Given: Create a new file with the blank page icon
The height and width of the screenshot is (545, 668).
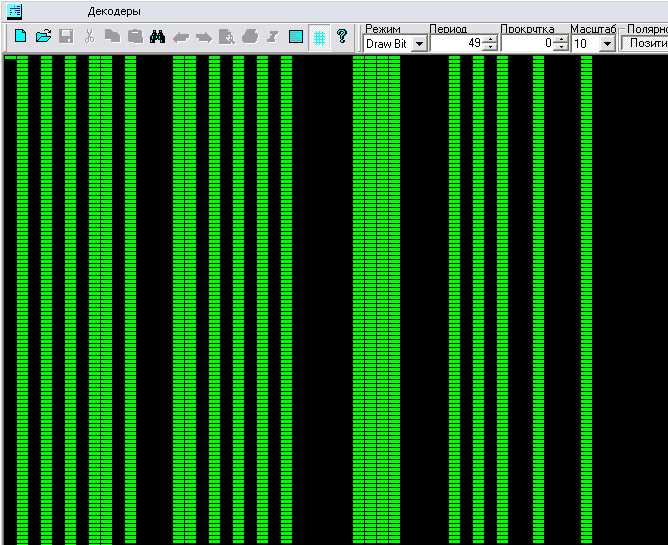Looking at the screenshot, I should 20,36.
